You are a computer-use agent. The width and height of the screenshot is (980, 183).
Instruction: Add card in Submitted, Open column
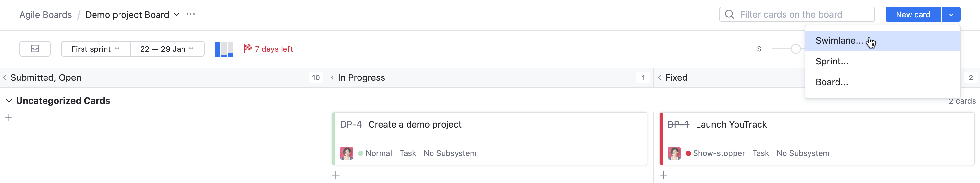(8, 118)
